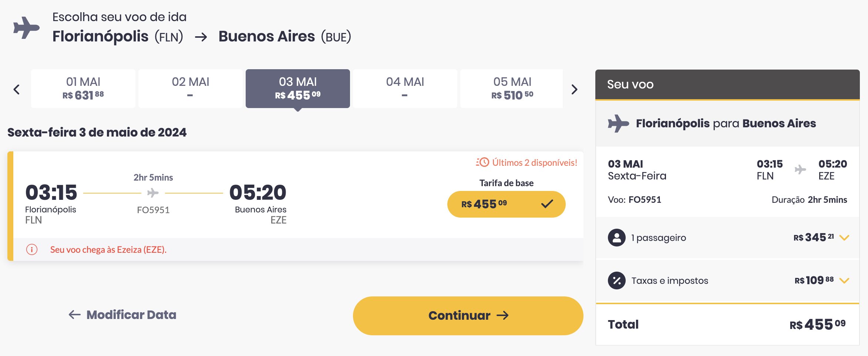Viewport: 868px width, 356px height.
Task: Click the next dates right chevron
Action: [574, 89]
